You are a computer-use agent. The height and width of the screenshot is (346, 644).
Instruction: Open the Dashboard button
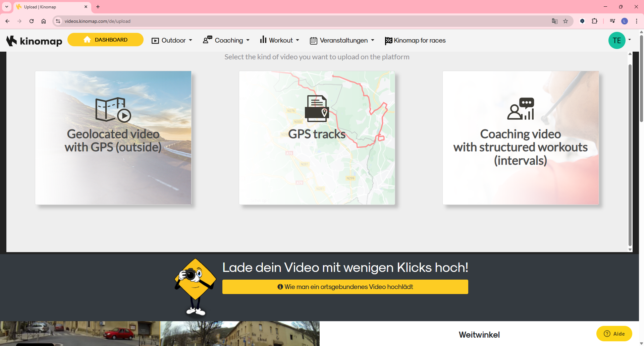105,40
